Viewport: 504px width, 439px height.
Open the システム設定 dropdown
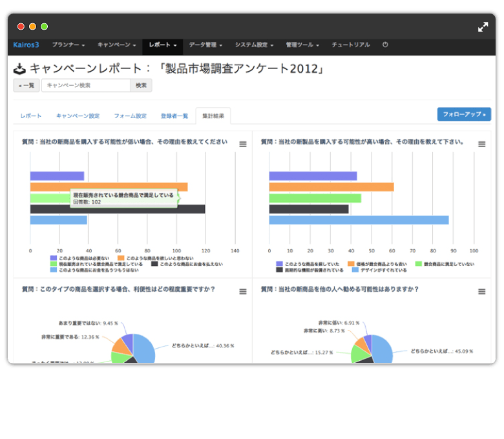click(254, 45)
